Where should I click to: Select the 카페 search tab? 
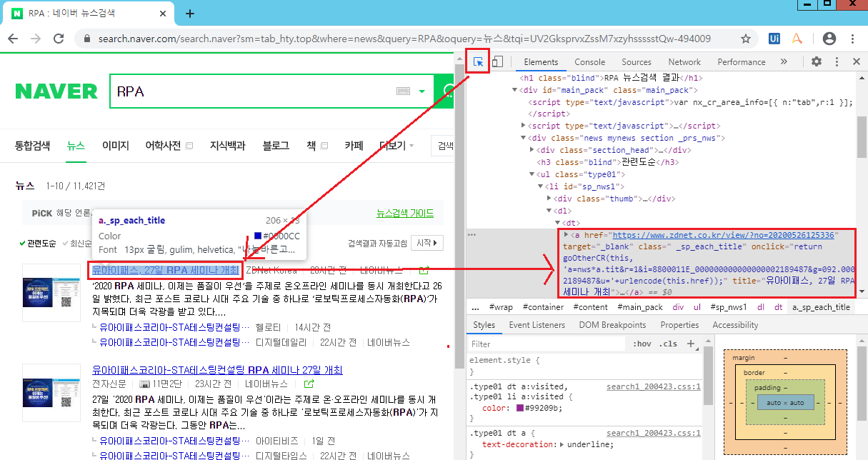click(354, 146)
